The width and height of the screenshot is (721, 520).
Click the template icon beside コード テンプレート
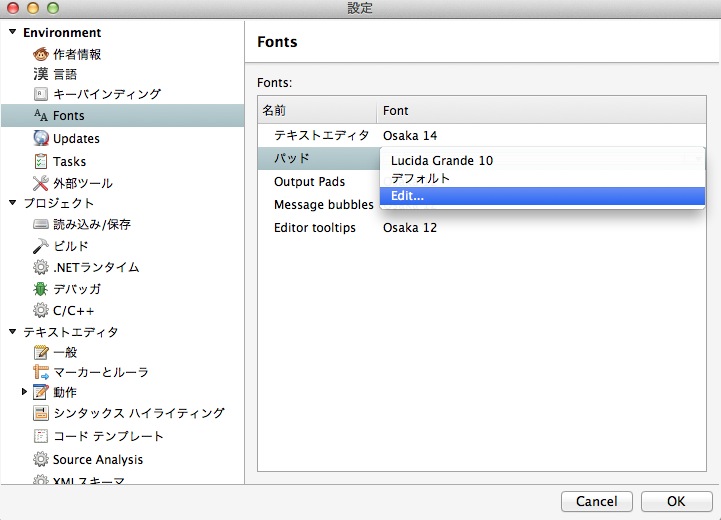[x=40, y=436]
